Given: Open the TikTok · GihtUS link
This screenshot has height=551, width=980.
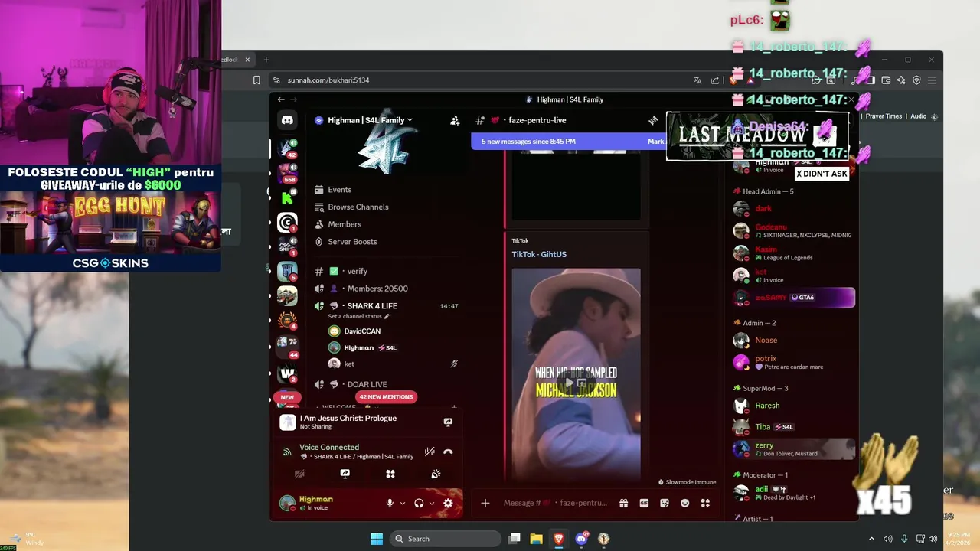Looking at the screenshot, I should [x=539, y=254].
